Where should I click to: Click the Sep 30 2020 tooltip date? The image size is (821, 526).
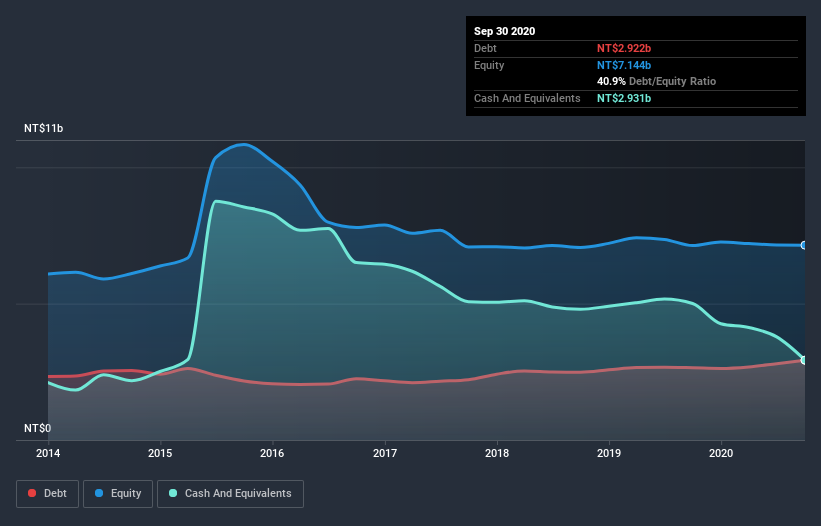pyautogui.click(x=504, y=31)
